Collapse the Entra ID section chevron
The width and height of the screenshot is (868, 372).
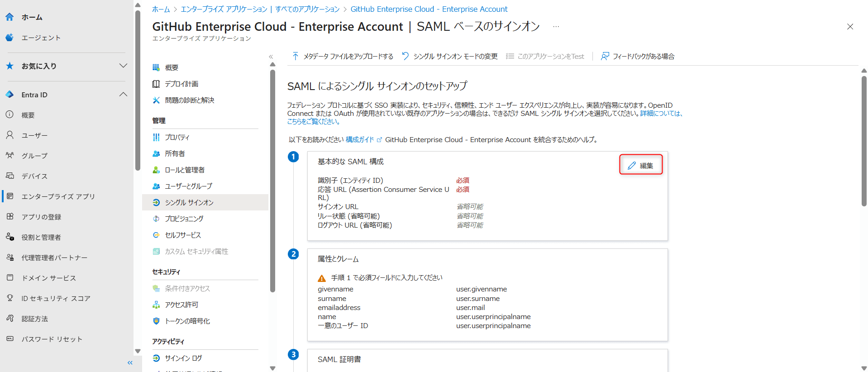tap(123, 95)
